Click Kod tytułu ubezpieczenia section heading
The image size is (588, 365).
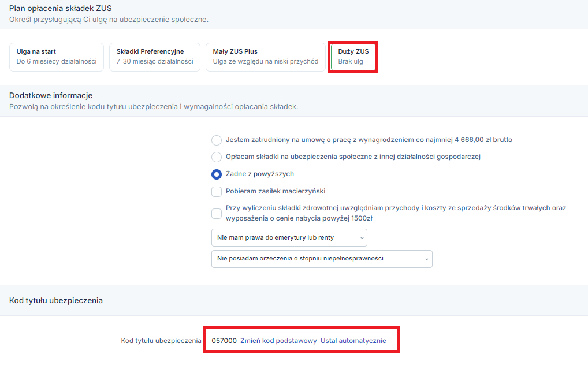pos(56,300)
